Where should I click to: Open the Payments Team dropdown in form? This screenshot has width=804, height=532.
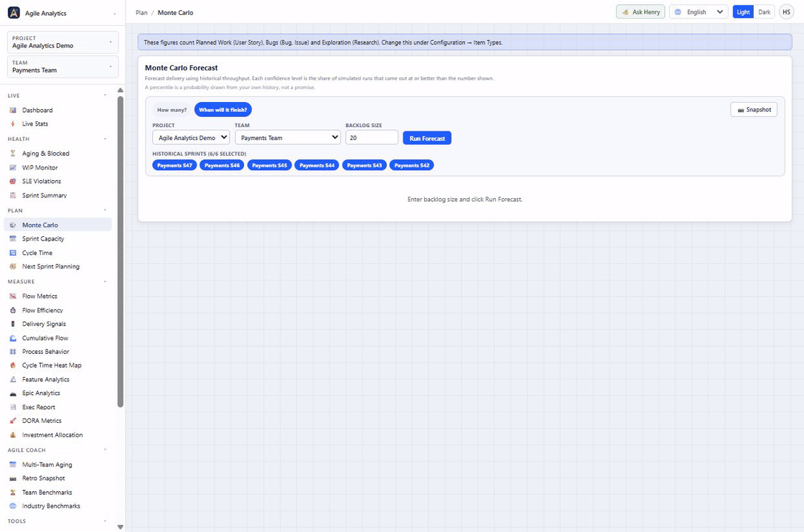click(x=288, y=138)
